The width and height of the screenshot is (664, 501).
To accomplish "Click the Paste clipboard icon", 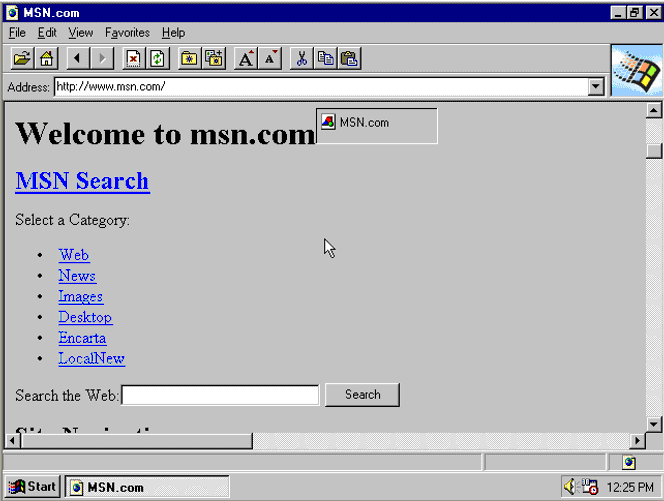I will coord(350,58).
